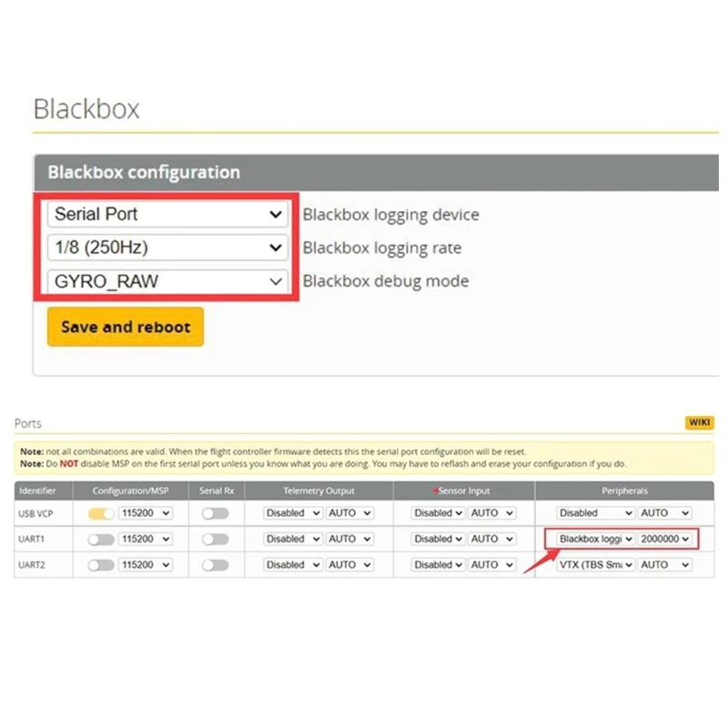Enable Configuration/MSP toggle for UART2
Image resolution: width=728 pixels, height=728 pixels.
101,565
